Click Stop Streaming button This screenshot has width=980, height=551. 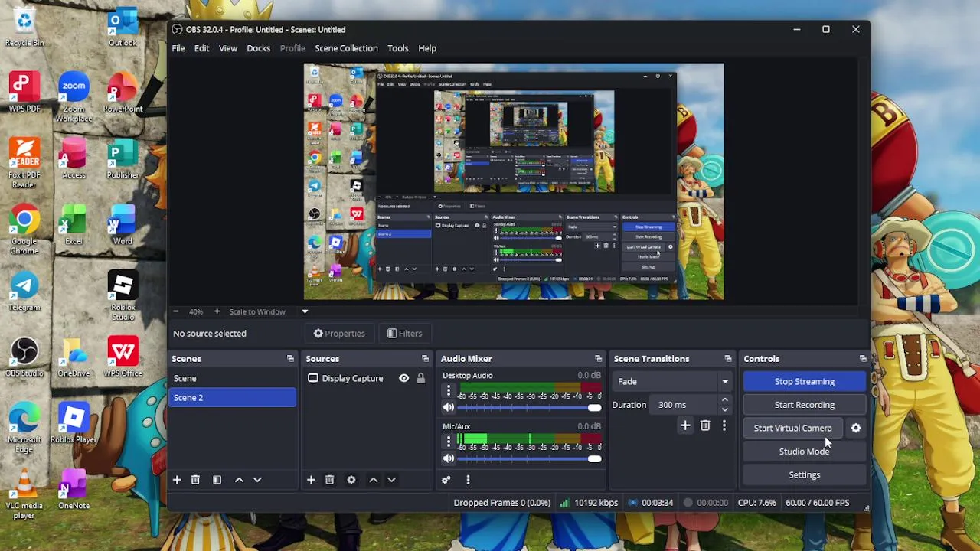804,381
